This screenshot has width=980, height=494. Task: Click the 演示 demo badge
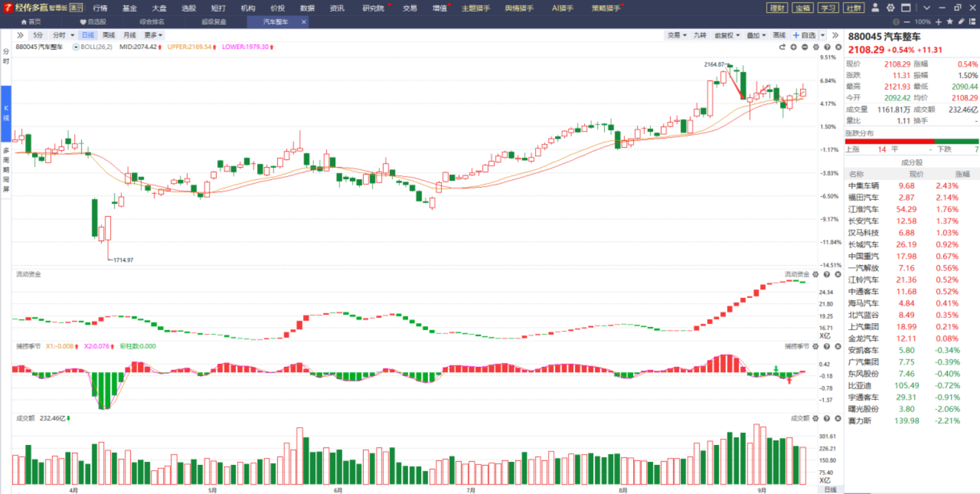tap(76, 8)
